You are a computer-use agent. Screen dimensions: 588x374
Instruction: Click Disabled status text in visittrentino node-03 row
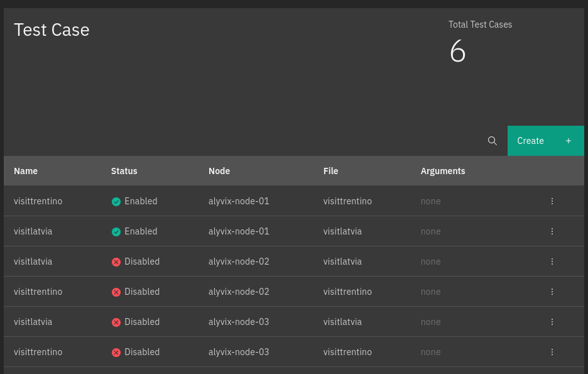[142, 352]
